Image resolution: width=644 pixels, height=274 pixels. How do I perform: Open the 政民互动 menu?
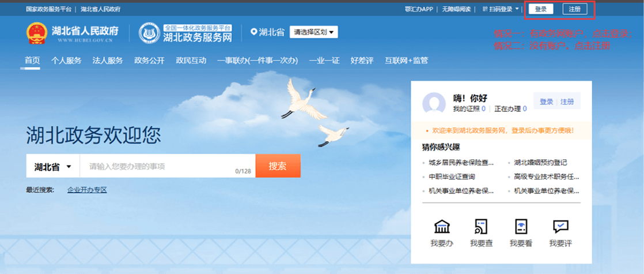coord(191,61)
